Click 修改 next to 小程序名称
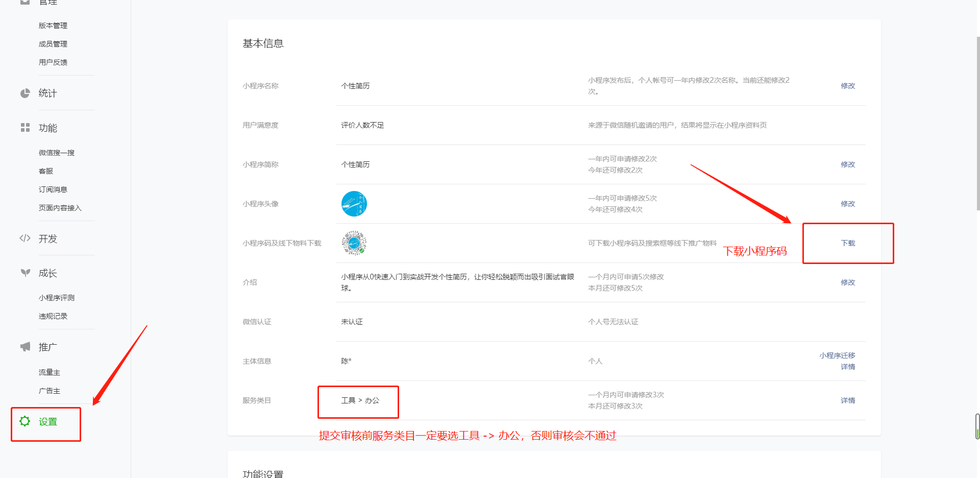 coord(848,86)
